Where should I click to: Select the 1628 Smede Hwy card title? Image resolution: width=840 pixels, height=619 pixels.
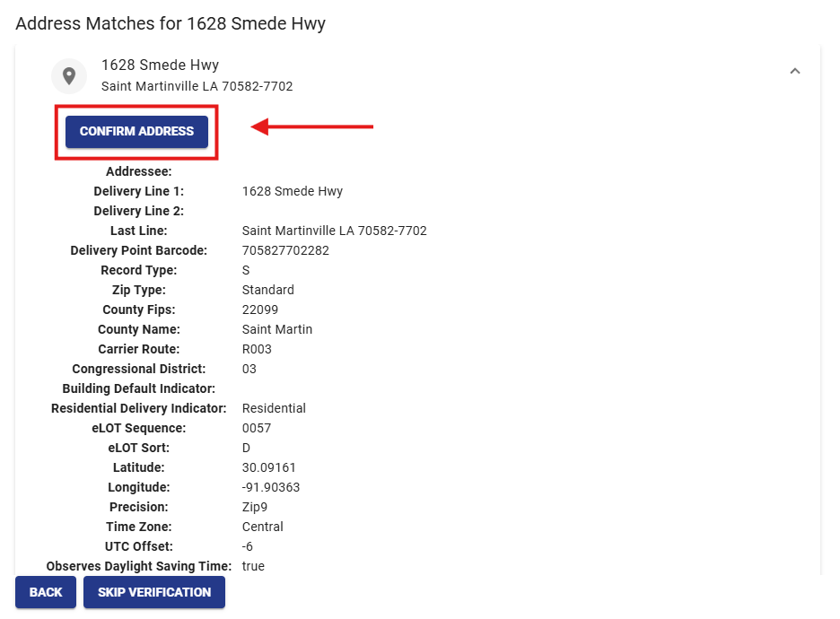160,65
